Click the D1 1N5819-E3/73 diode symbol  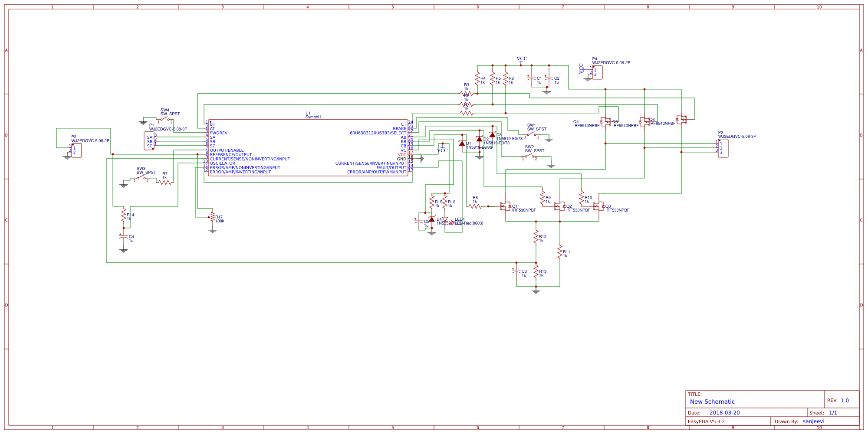[463, 143]
